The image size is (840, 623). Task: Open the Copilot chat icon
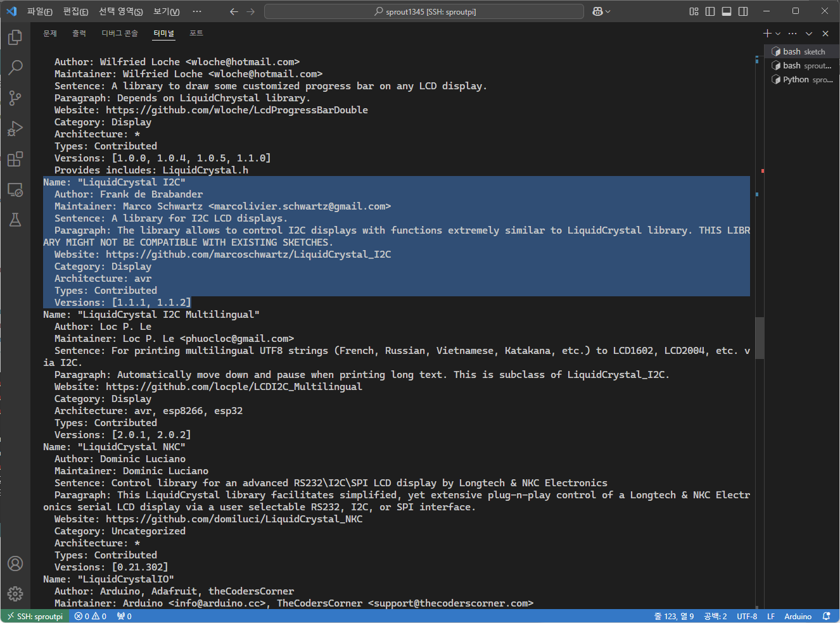[597, 11]
